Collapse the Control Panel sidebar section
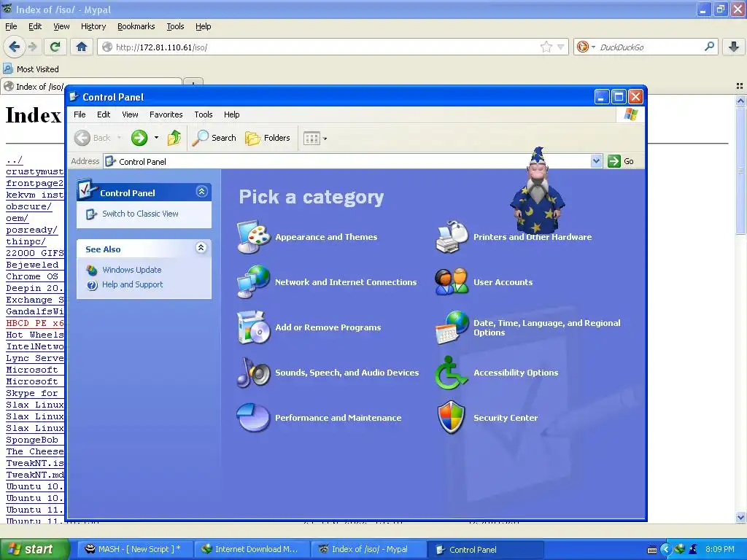 201,192
